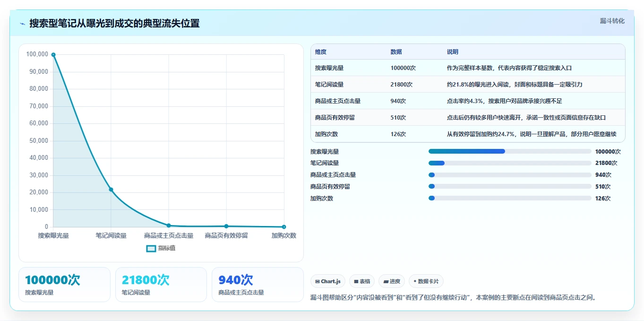This screenshot has height=321, width=644.
Task: Click the 搜索曝光量 table row label
Action: pyautogui.click(x=329, y=68)
